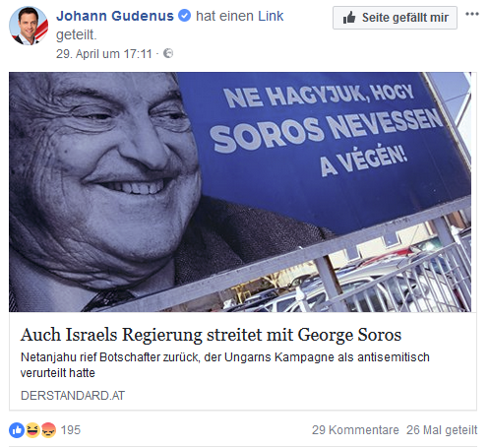Open Johann Gudenus profile picture

pyautogui.click(x=29, y=26)
